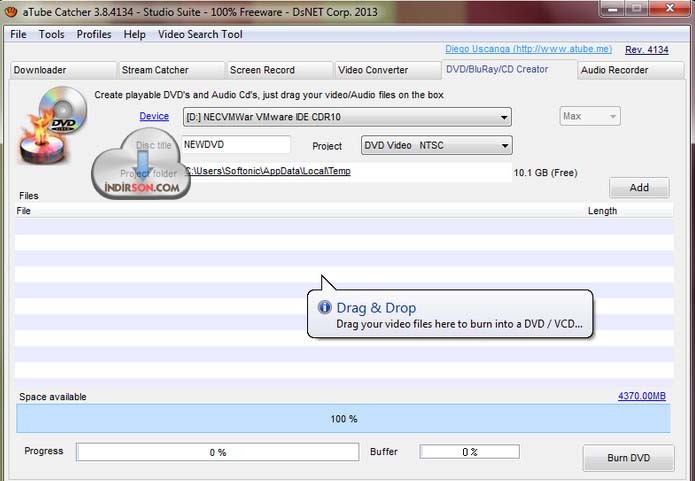Open the Tools menu
Viewport: 695px width, 481px height.
pyautogui.click(x=51, y=34)
